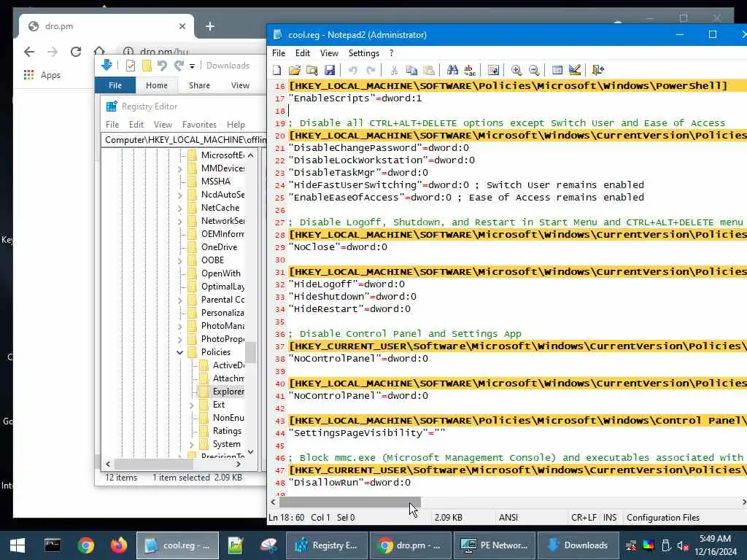This screenshot has height=560, width=747.
Task: Click the CR+LF line ending status indicator
Action: pos(584,518)
